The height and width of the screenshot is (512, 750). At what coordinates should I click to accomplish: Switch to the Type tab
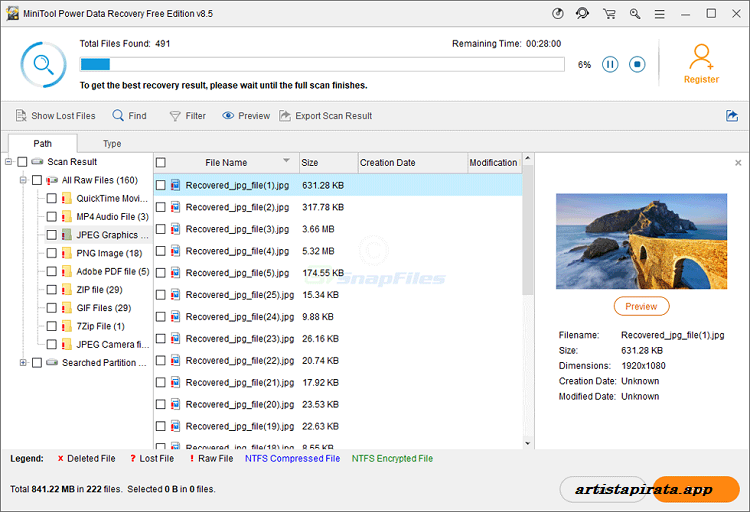(112, 144)
